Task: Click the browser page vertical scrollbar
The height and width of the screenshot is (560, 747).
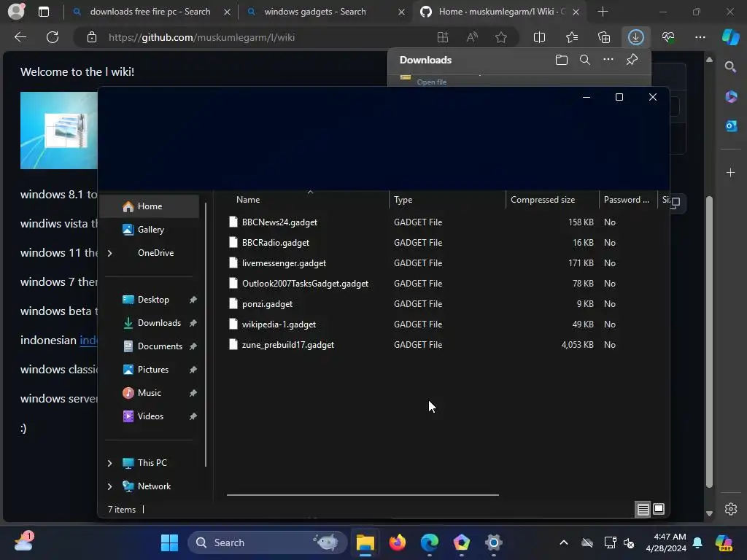Action: 709,342
